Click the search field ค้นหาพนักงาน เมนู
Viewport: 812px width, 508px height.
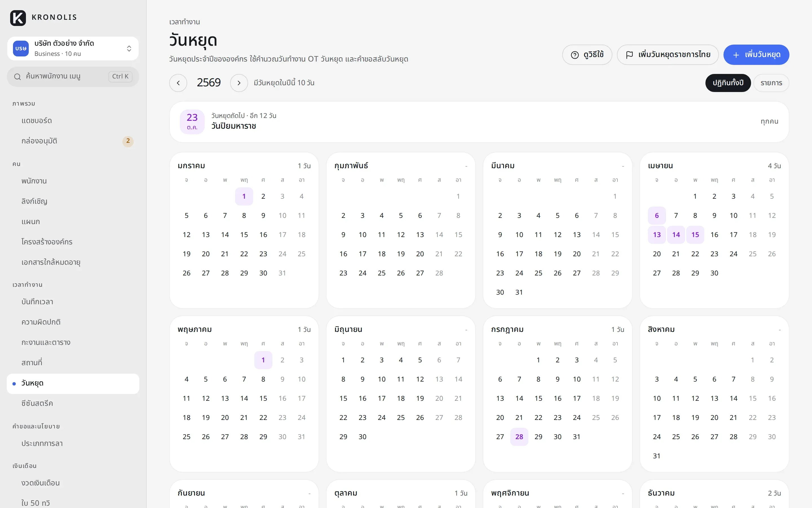(73, 76)
